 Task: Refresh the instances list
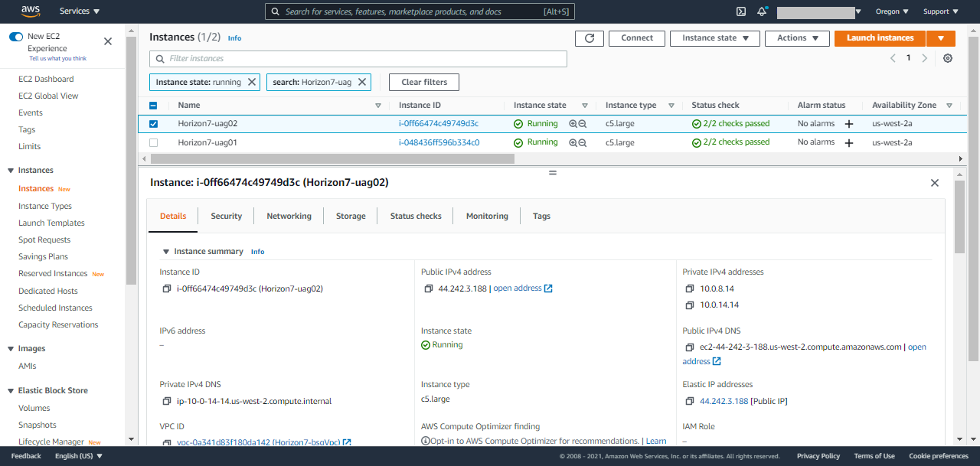pyautogui.click(x=589, y=37)
